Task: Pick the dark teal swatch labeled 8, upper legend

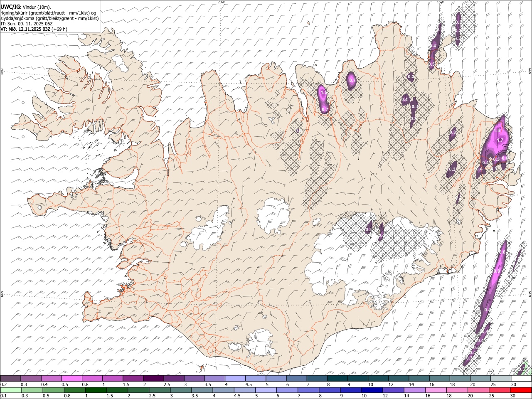Action: (x=337, y=378)
